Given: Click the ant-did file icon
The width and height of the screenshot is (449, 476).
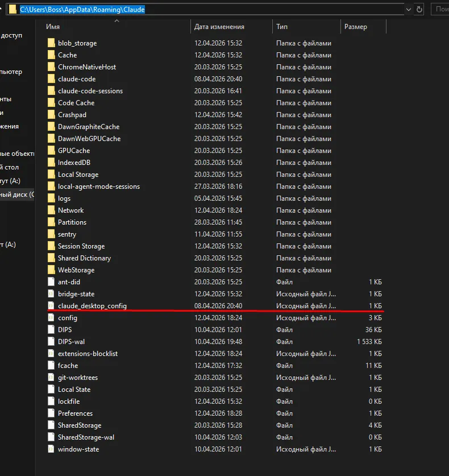Looking at the screenshot, I should 51,282.
